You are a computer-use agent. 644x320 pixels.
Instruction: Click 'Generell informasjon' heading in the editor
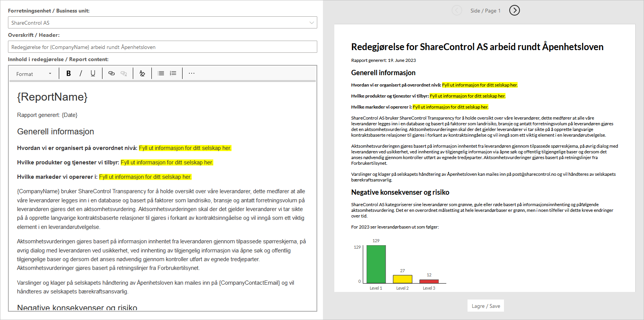pyautogui.click(x=55, y=131)
